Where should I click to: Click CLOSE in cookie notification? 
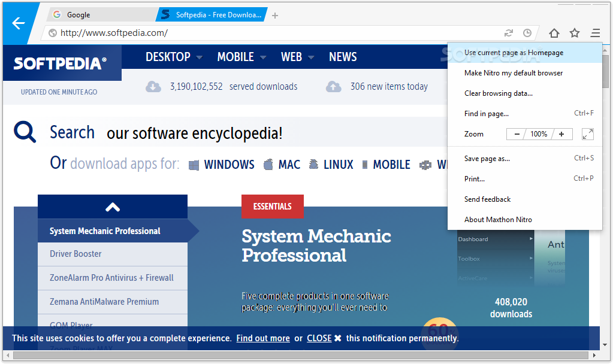click(319, 338)
